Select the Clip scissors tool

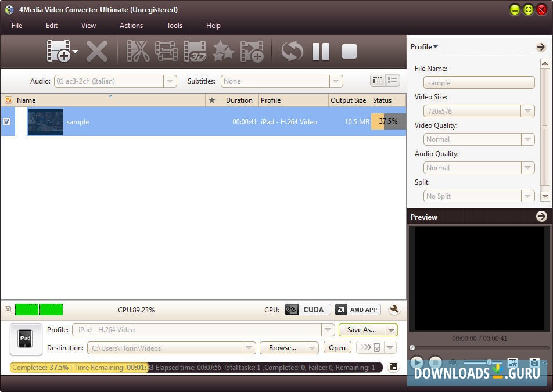[138, 52]
